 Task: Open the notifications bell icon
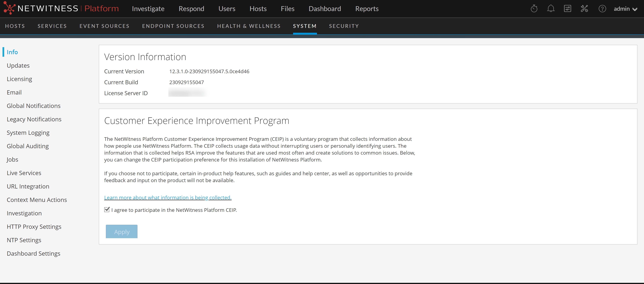(551, 9)
